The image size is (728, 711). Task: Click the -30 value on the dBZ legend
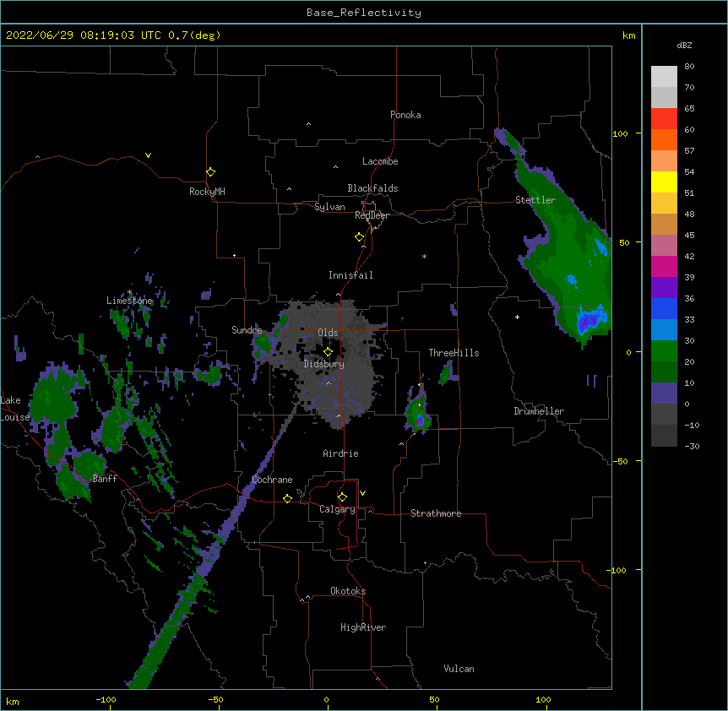point(692,446)
